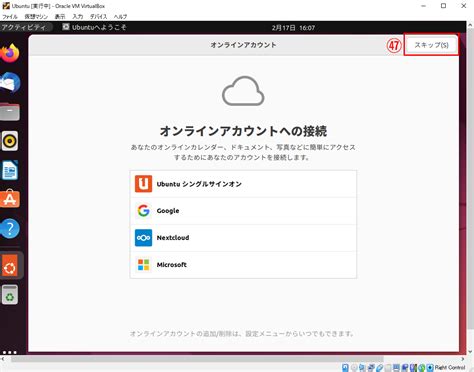
Task: Open the clock showing 2月17日 16:07
Action: [293, 28]
